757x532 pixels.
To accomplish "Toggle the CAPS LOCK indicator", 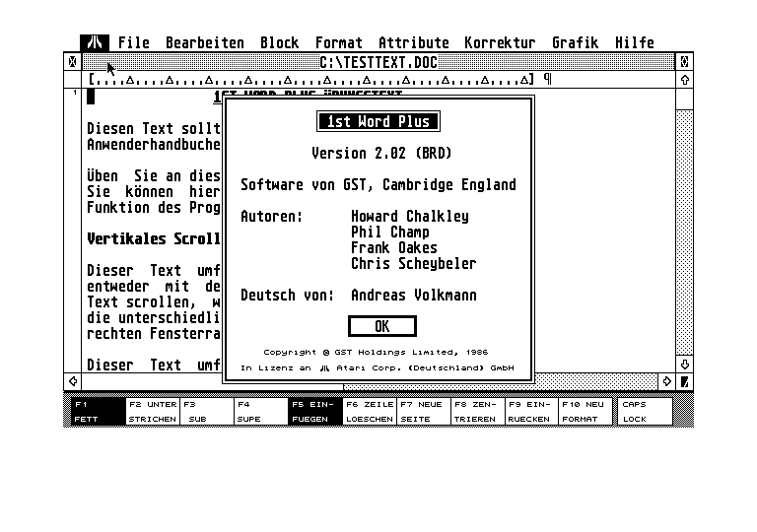I will 645,411.
